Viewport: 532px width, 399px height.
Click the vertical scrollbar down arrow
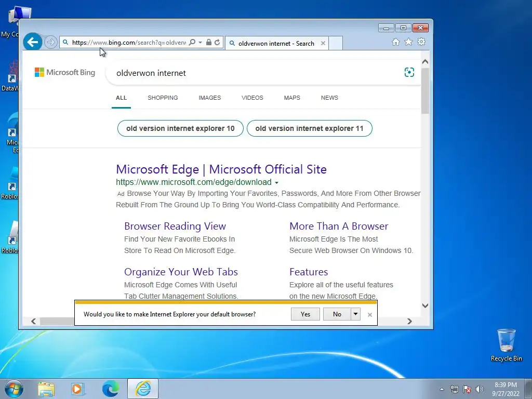425,305
